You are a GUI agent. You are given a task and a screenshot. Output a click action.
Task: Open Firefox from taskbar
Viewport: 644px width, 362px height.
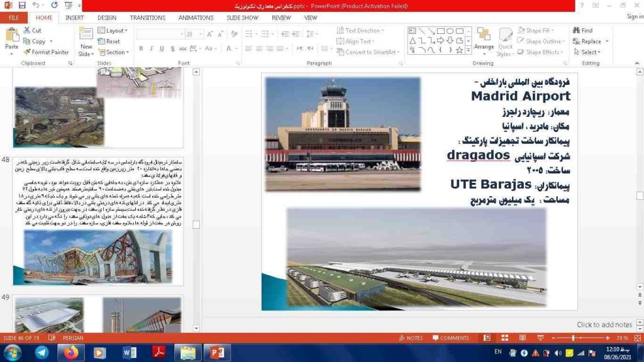click(70, 353)
